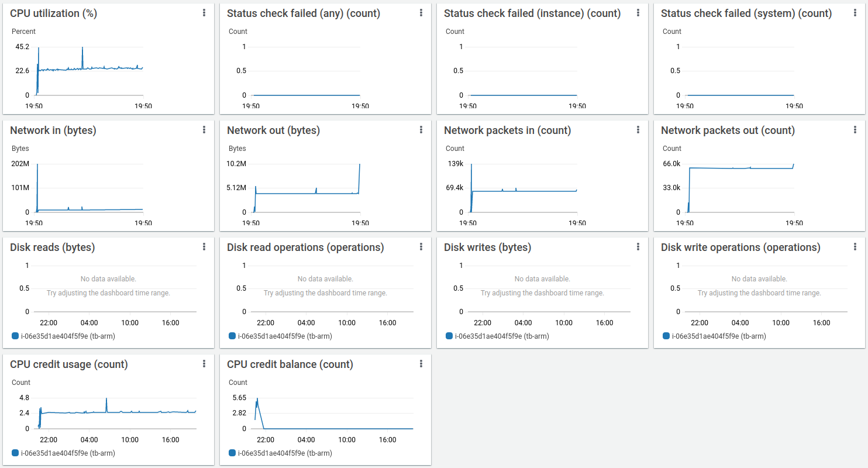868x468 pixels.
Task: Open the Status check failed (system) options menu
Action: coord(855,13)
